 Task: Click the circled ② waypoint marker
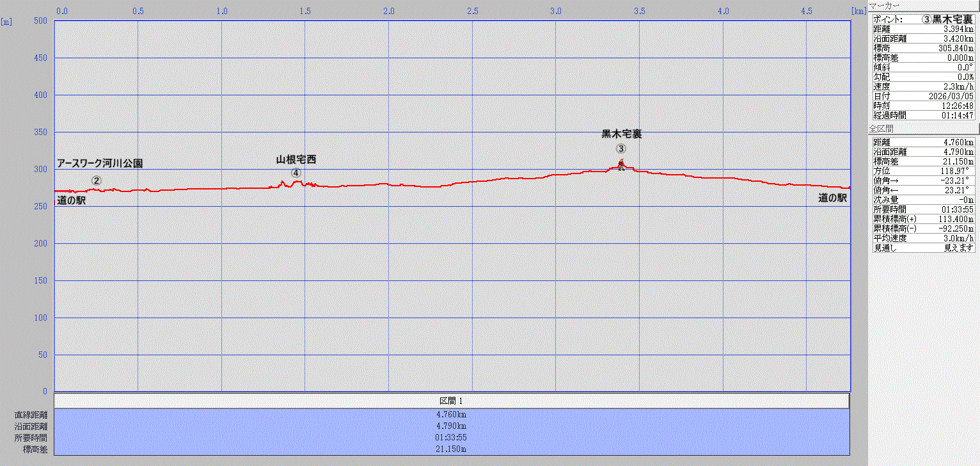click(96, 181)
